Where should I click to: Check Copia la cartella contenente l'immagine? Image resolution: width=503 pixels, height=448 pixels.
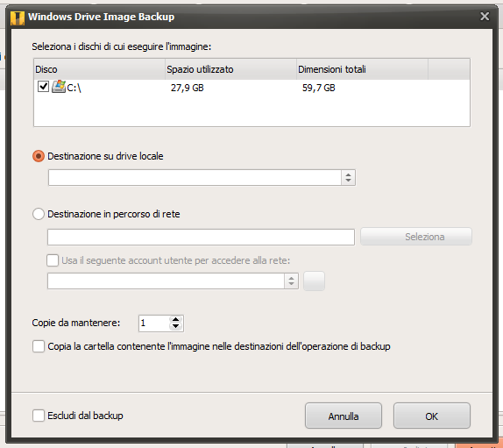point(39,346)
